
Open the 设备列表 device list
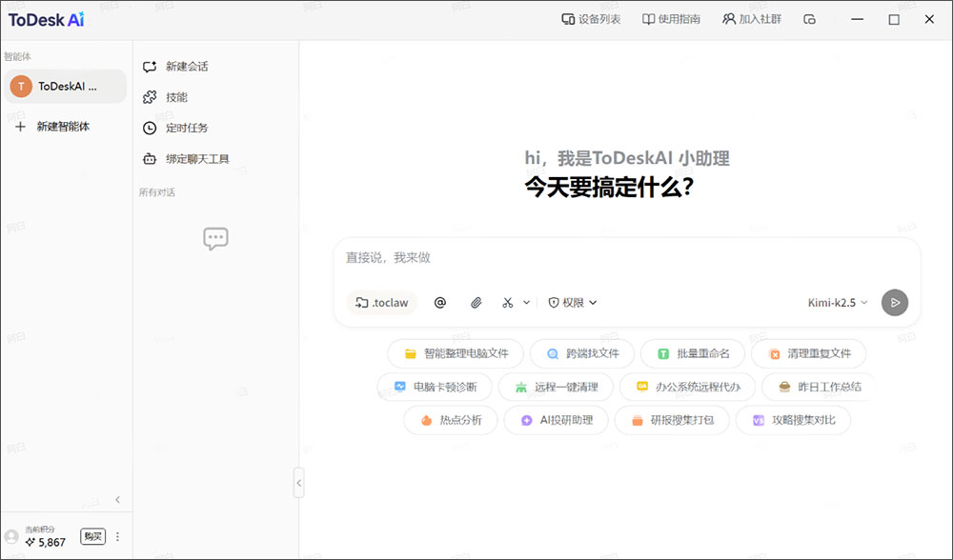(x=591, y=19)
